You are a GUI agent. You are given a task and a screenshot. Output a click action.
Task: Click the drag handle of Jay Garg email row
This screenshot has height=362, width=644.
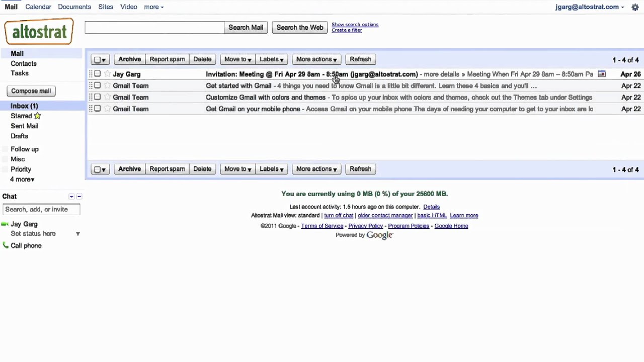pos(91,74)
